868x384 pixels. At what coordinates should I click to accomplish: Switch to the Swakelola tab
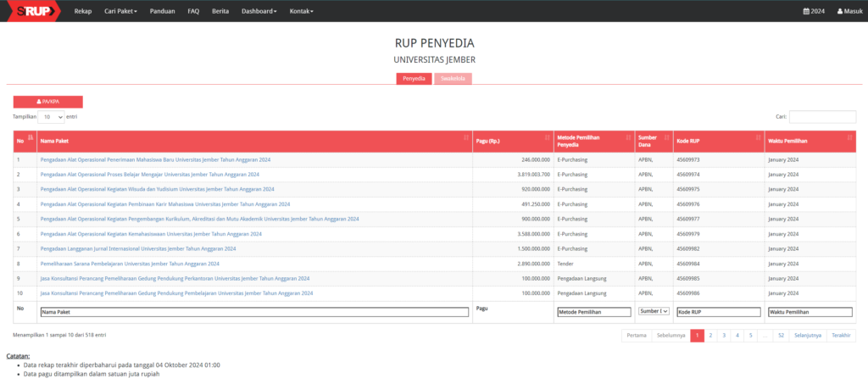coord(453,79)
